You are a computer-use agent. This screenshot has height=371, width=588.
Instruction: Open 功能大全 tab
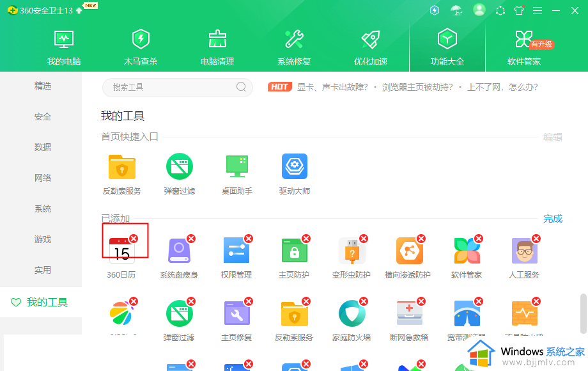point(447,47)
